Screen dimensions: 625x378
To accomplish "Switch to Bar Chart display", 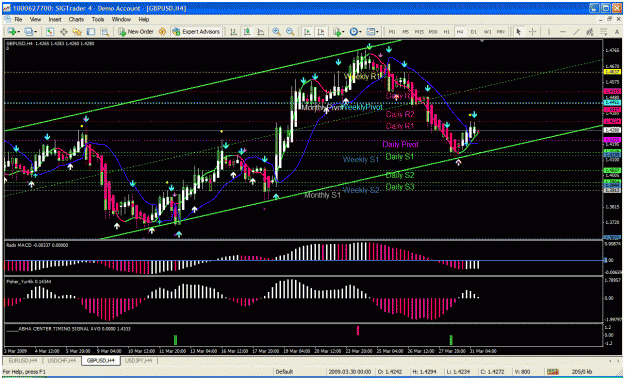I will pyautogui.click(x=233, y=32).
